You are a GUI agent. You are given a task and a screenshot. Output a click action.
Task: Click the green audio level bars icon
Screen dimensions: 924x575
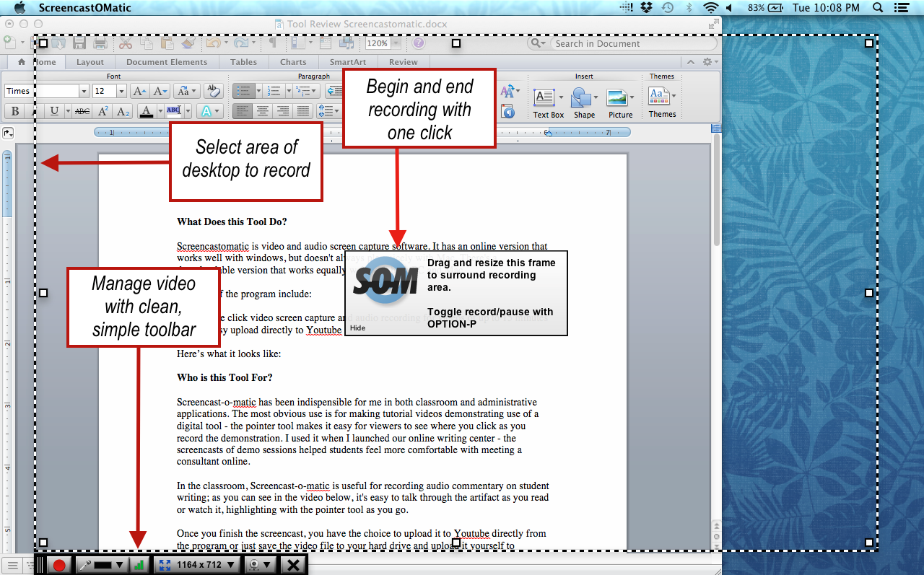(139, 565)
